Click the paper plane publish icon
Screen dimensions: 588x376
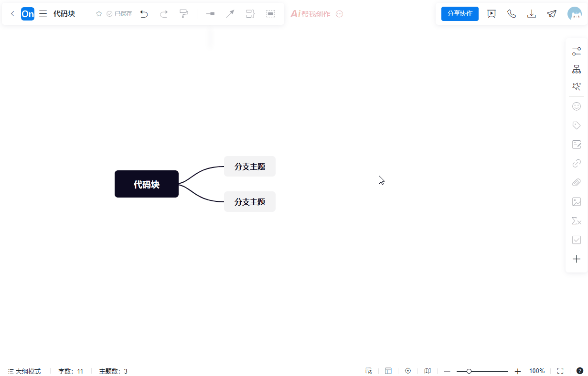tap(552, 14)
